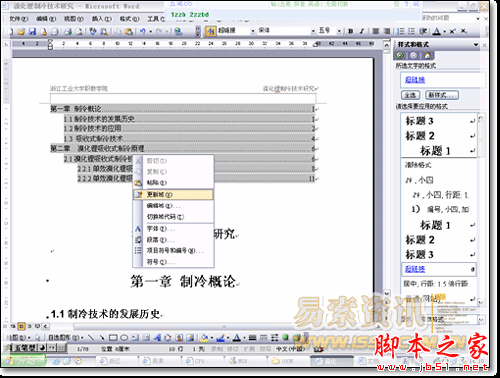Open the font size dropdown (五号)

click(339, 31)
